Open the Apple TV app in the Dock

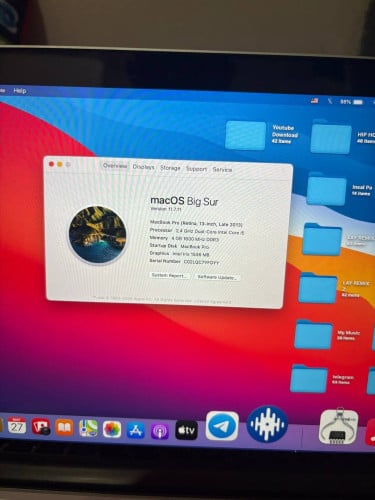[x=186, y=430]
